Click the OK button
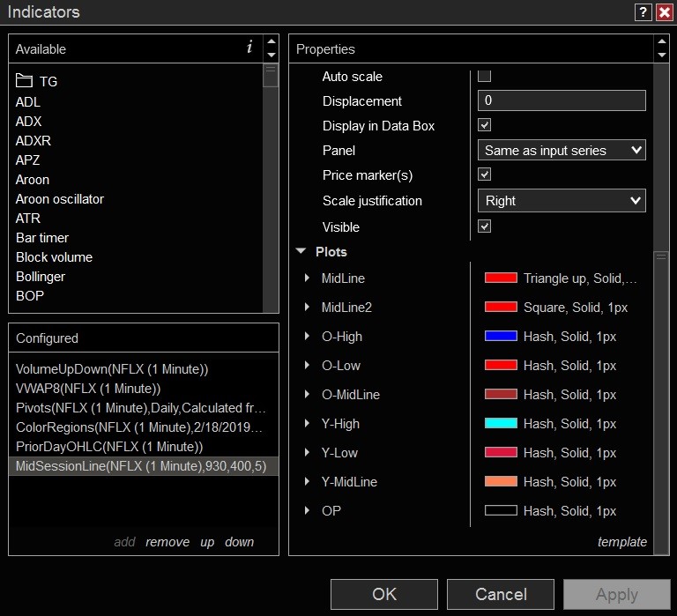Screen dimensions: 677x616 [x=384, y=595]
